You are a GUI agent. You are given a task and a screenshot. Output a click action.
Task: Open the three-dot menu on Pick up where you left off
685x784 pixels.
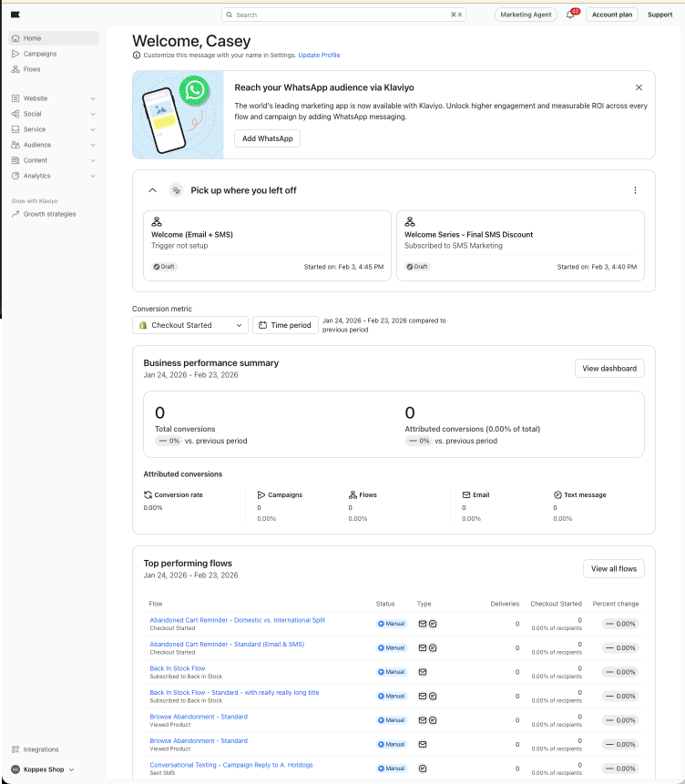pos(635,190)
